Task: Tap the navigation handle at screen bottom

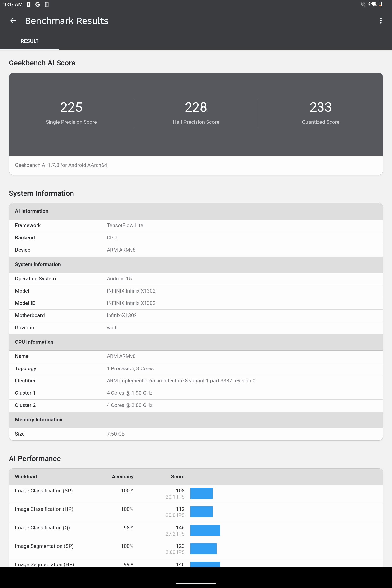Action: [x=196, y=584]
